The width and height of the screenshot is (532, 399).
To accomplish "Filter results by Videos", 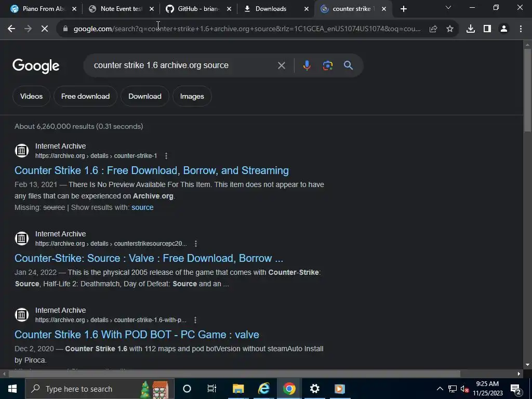I will click(x=31, y=96).
